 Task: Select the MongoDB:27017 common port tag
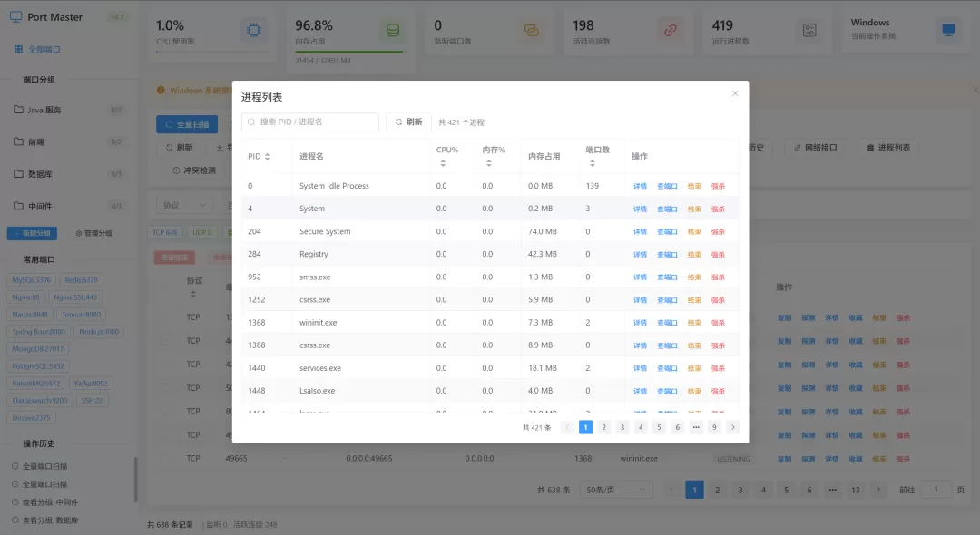coord(37,349)
